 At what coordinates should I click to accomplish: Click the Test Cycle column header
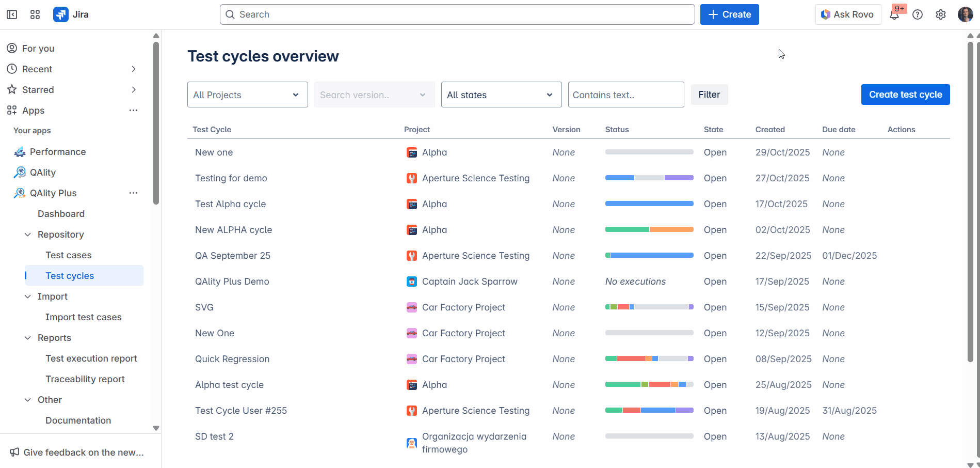pyautogui.click(x=212, y=130)
